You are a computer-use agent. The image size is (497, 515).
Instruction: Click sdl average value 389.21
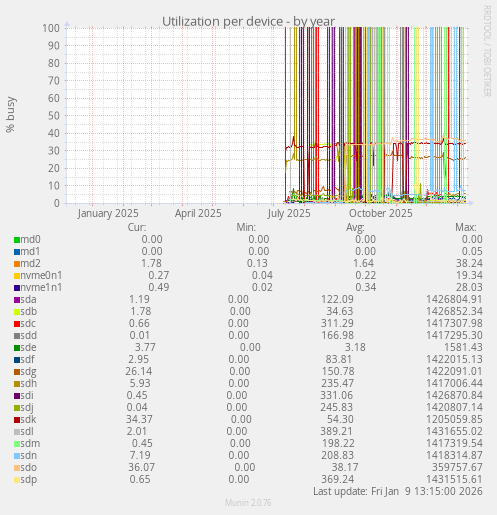336,431
